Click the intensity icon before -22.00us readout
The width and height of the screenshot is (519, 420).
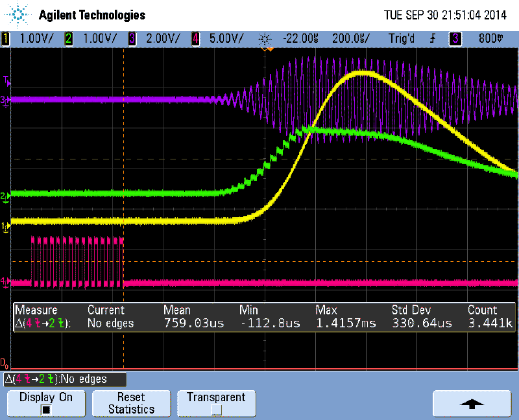click(265, 39)
